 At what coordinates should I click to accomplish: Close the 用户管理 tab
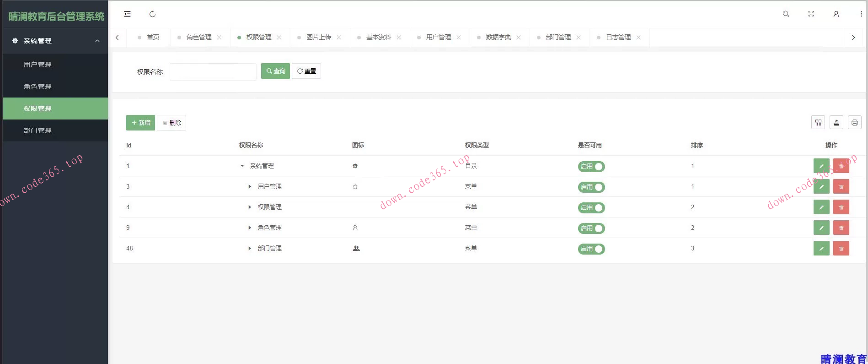459,38
